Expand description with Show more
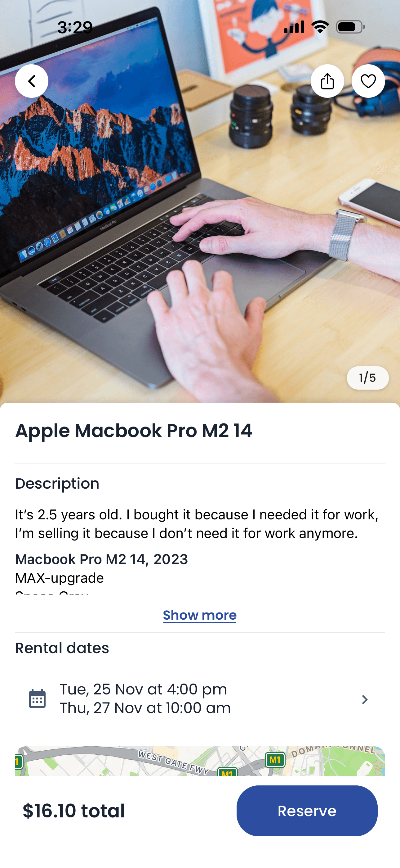This screenshot has height=868, width=400. tap(200, 615)
